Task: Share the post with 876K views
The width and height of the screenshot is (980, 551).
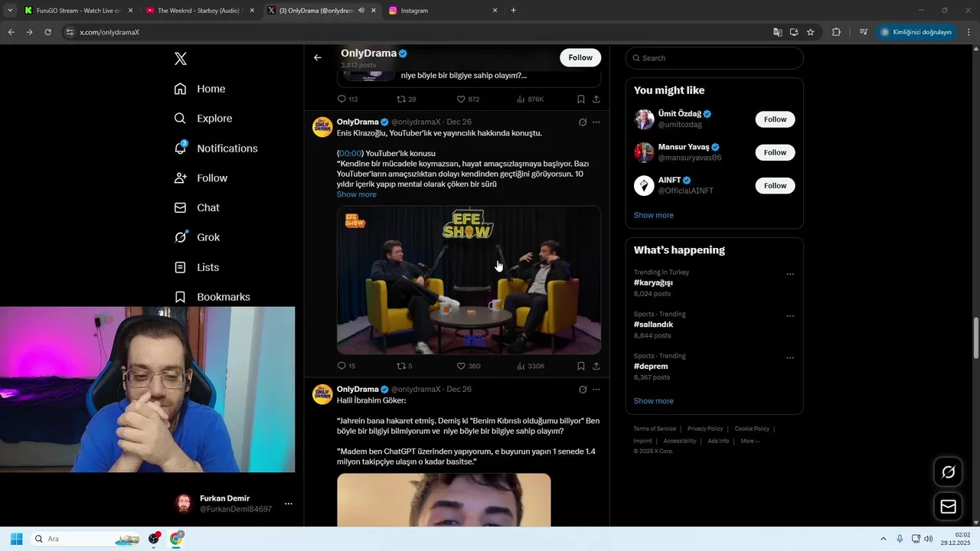Action: [x=596, y=99]
